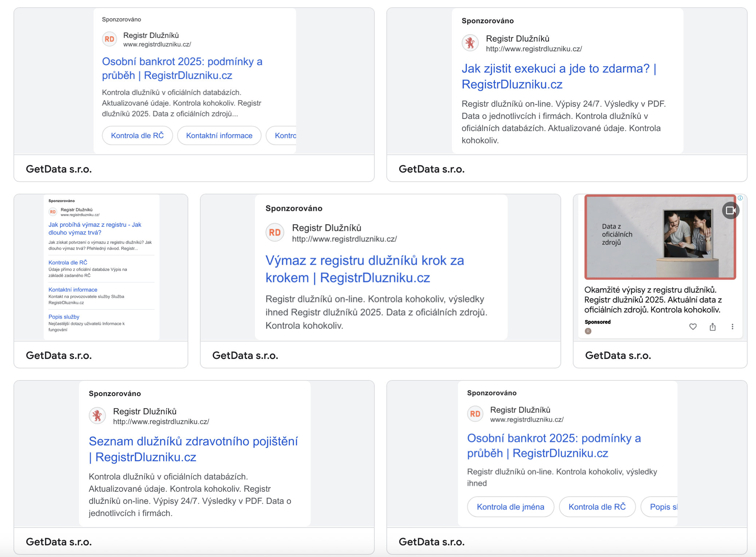Click 'Okamžité výpisy z registru dlužníků' ad text
This screenshot has width=756, height=557.
coord(653,300)
